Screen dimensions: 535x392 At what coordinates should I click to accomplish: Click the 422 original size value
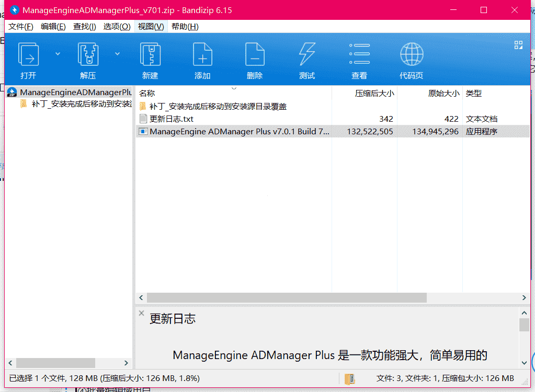(x=452, y=119)
